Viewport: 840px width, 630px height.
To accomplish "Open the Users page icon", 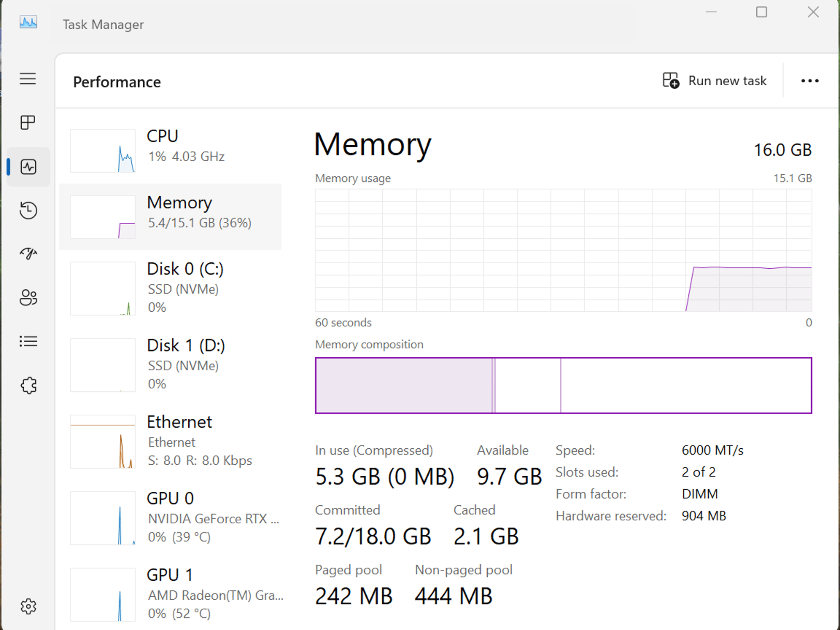I will pyautogui.click(x=28, y=297).
